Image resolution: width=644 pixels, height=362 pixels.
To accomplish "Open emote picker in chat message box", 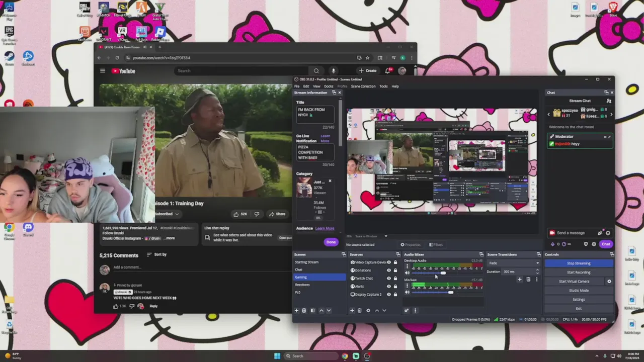I will pyautogui.click(x=608, y=233).
